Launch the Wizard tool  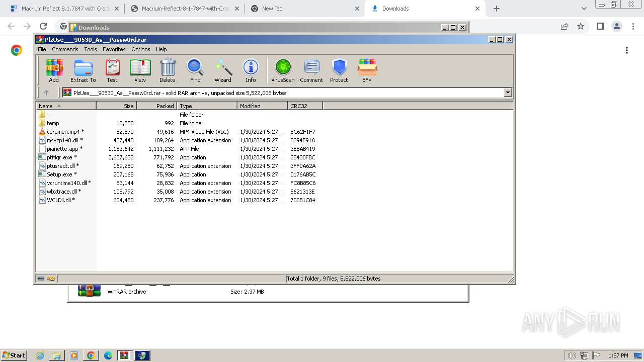[223, 70]
